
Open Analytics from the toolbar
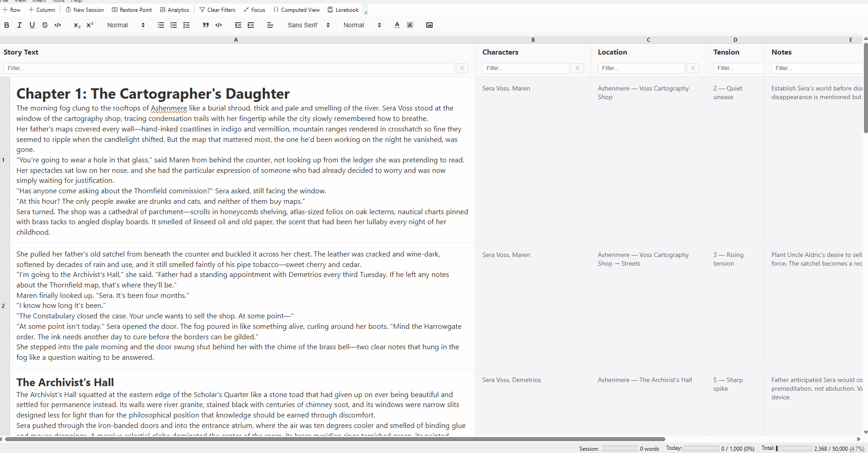coord(175,10)
